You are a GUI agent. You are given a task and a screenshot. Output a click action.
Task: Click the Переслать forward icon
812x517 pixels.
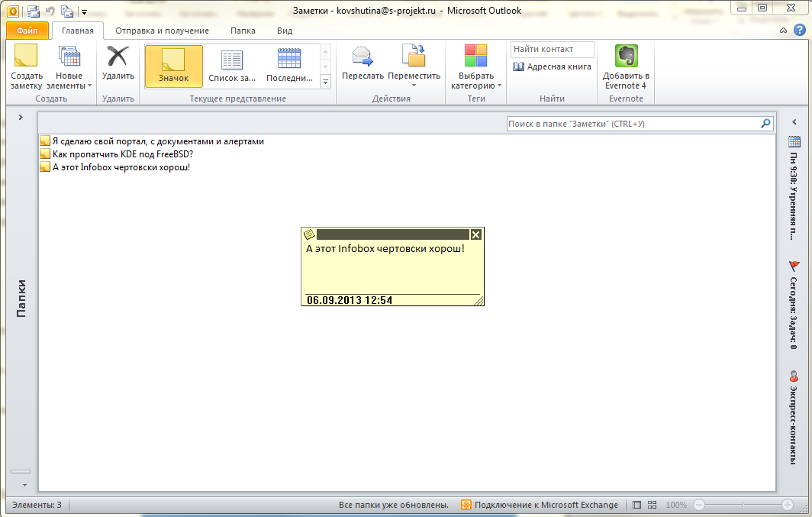362,63
